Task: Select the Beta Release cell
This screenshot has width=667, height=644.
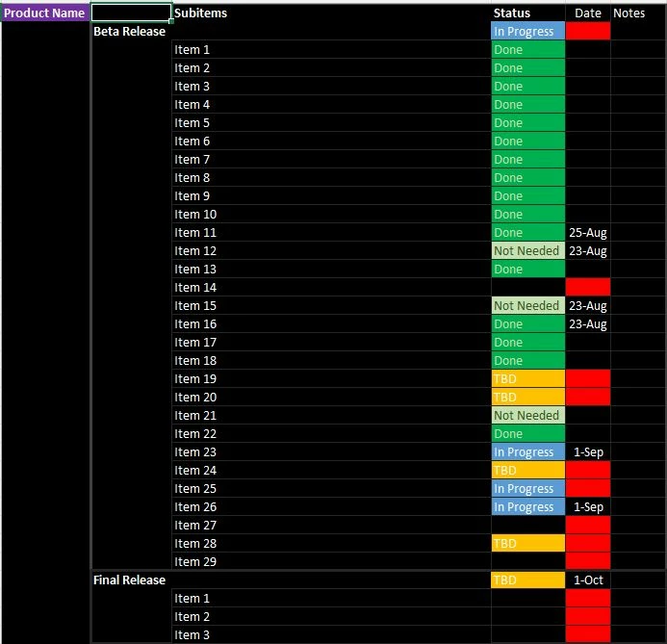Action: [132, 32]
